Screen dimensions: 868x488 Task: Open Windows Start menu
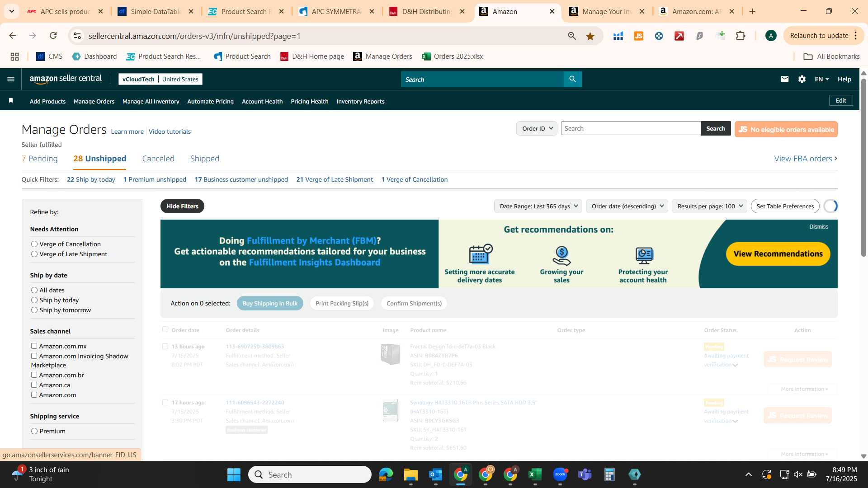coord(234,474)
